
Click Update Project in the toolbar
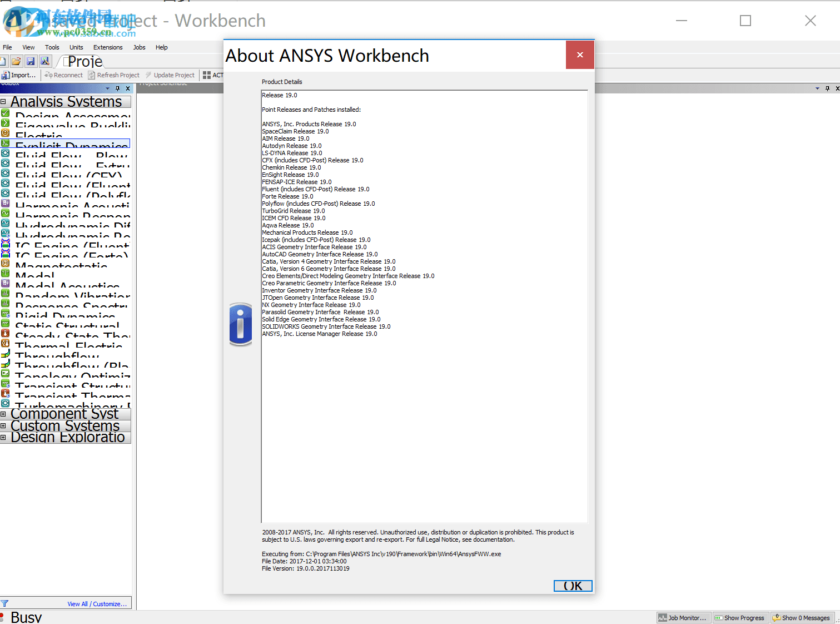point(170,75)
